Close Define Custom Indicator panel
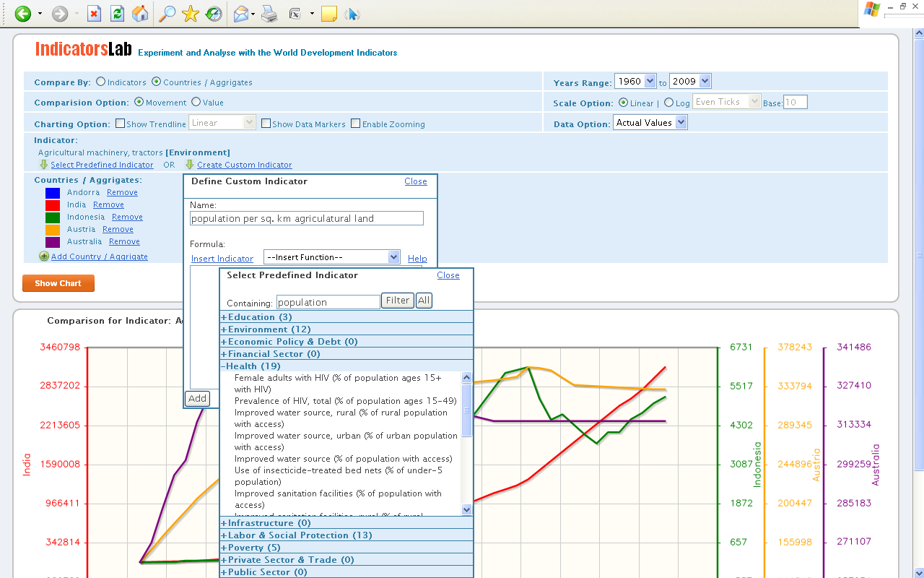Image resolution: width=924 pixels, height=578 pixels. pyautogui.click(x=416, y=181)
